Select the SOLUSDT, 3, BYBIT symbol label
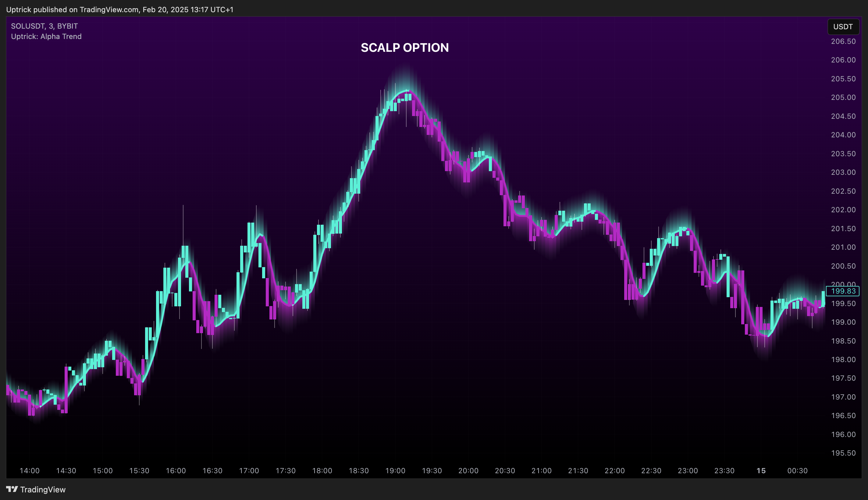The height and width of the screenshot is (500, 868). (44, 26)
